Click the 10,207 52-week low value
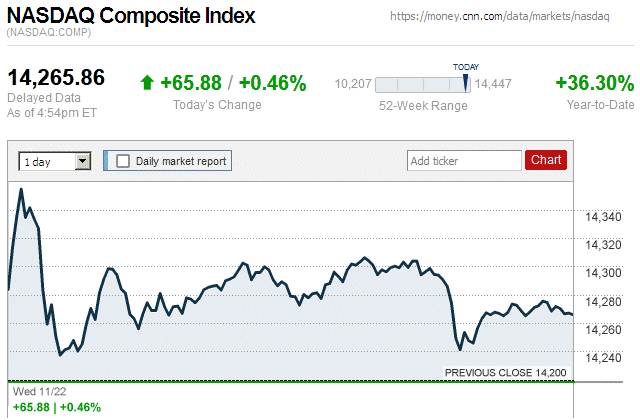640x420 pixels. [x=352, y=85]
